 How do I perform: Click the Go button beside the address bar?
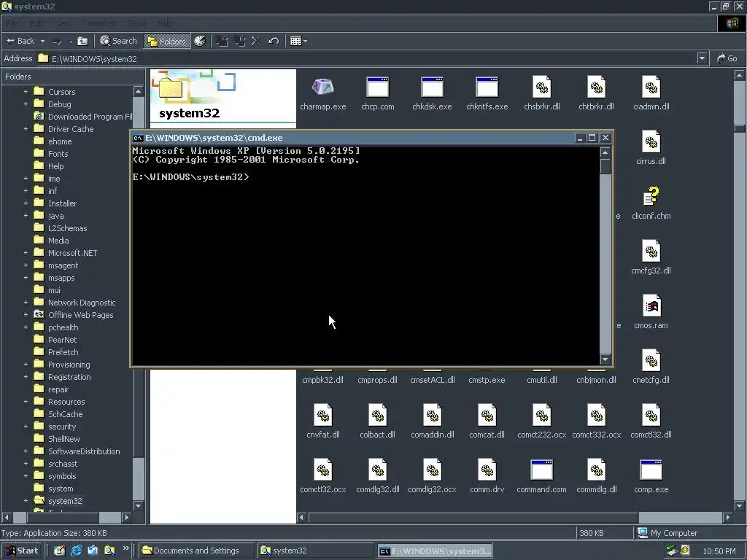tap(727, 58)
